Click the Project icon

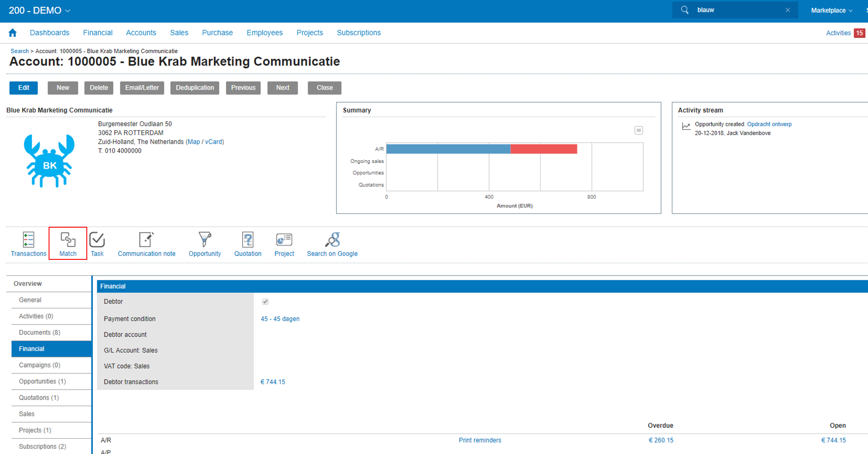284,240
